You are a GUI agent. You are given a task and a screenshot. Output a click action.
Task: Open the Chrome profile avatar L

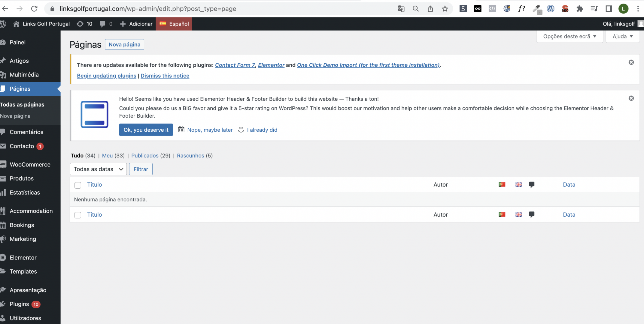pos(624,9)
